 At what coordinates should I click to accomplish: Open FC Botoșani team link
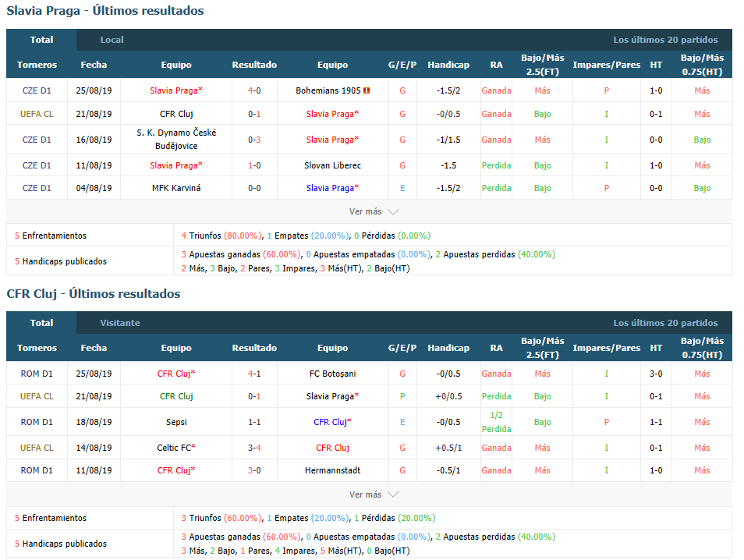[x=333, y=374]
